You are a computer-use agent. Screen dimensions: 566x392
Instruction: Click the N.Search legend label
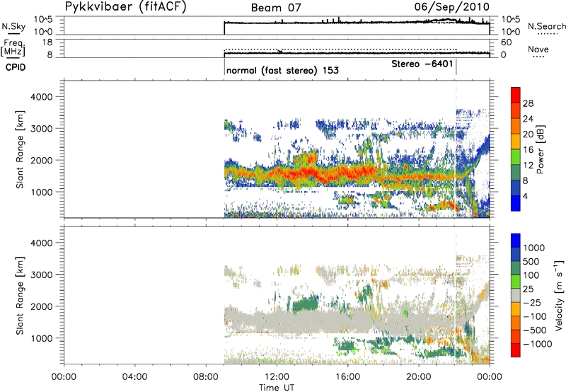click(547, 26)
